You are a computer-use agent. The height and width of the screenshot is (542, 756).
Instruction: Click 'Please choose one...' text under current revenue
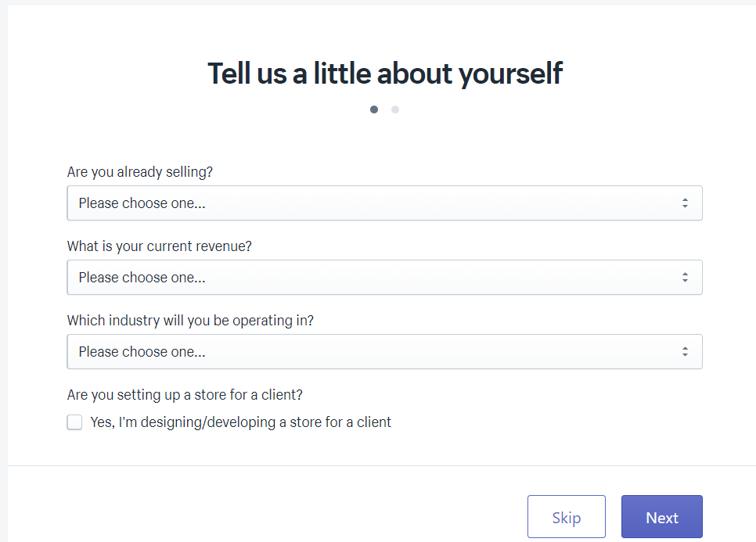[x=142, y=278]
